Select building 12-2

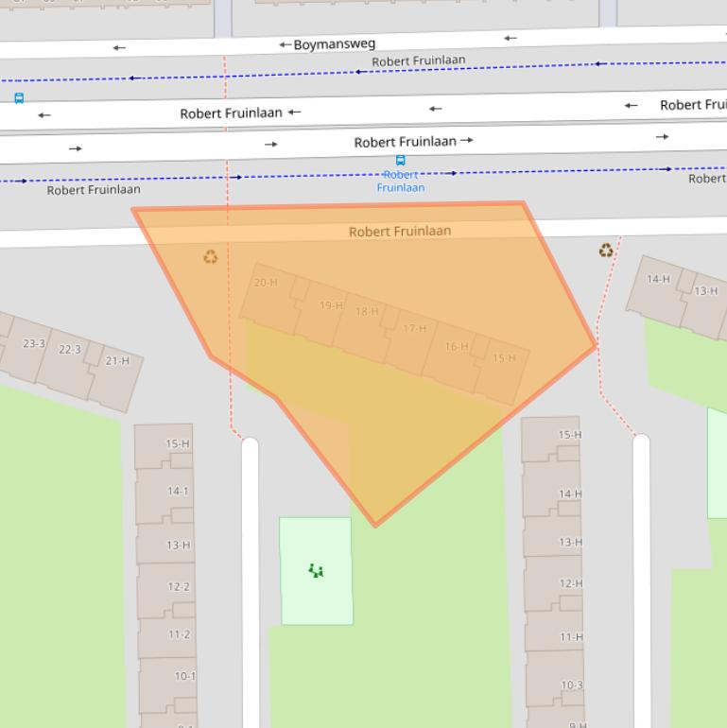(179, 587)
